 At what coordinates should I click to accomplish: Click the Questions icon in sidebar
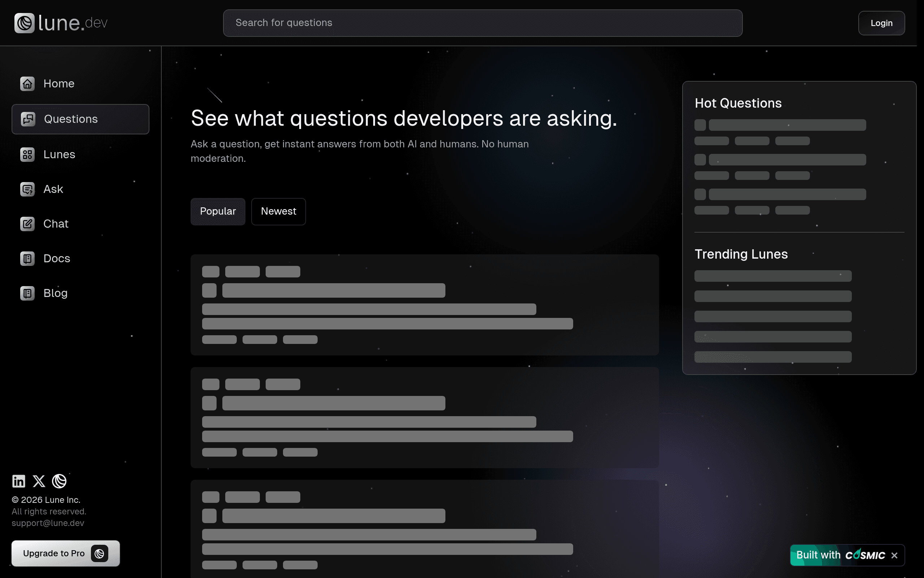tap(28, 119)
